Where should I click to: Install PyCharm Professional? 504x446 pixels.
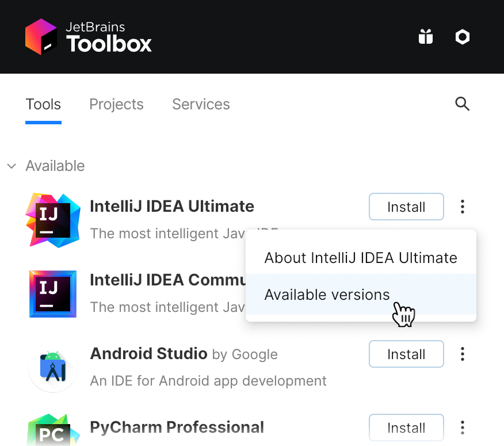(x=406, y=428)
